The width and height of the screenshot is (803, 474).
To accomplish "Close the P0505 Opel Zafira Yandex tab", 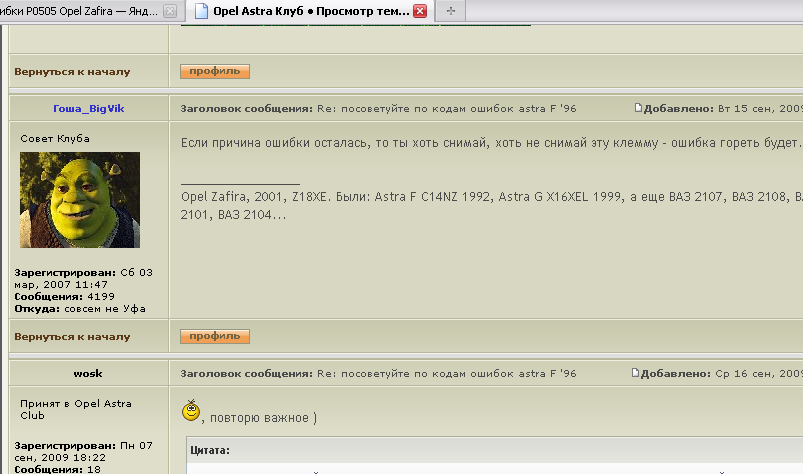I will click(170, 11).
